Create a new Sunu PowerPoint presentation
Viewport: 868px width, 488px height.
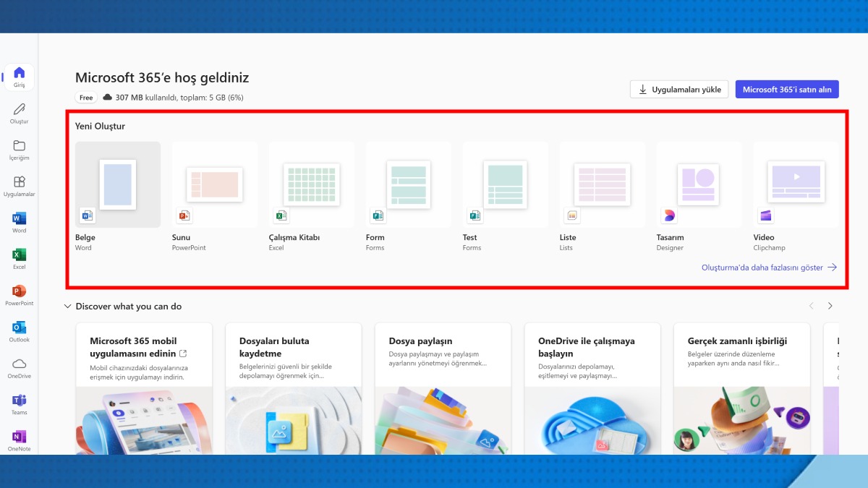coord(215,196)
